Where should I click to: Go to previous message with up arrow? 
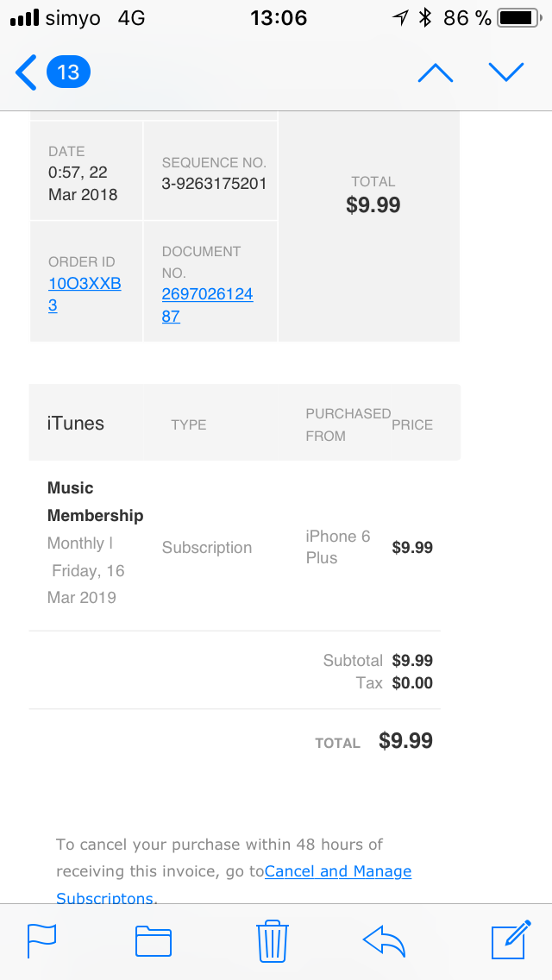tap(435, 73)
